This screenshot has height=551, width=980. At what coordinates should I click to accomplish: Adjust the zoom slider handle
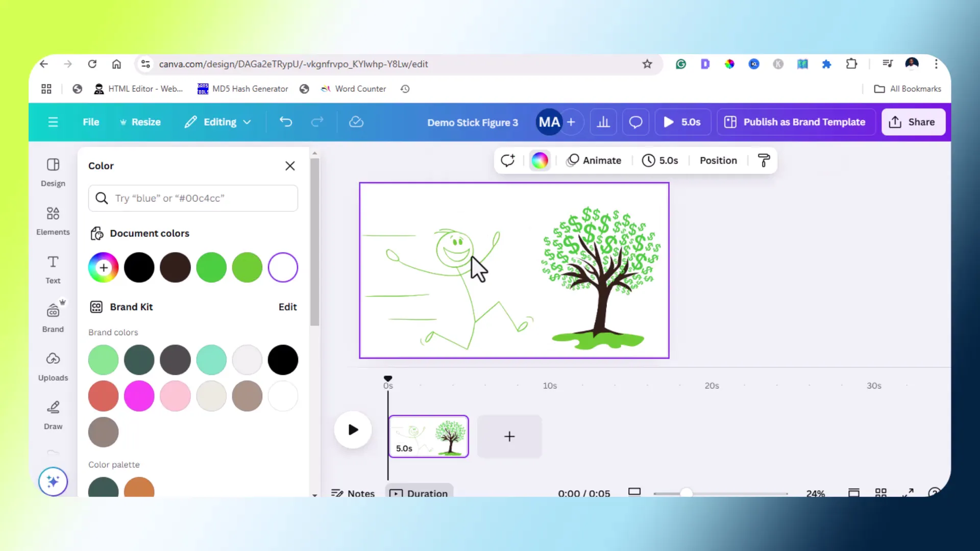(687, 493)
